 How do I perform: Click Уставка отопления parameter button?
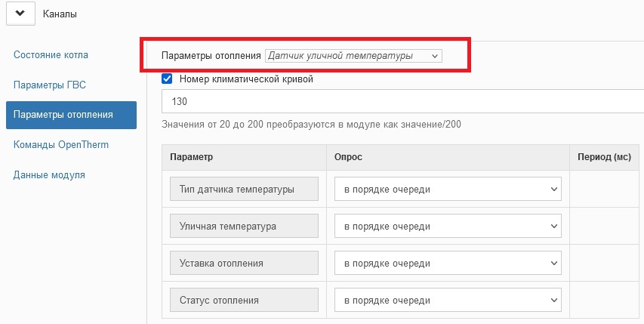244,263
